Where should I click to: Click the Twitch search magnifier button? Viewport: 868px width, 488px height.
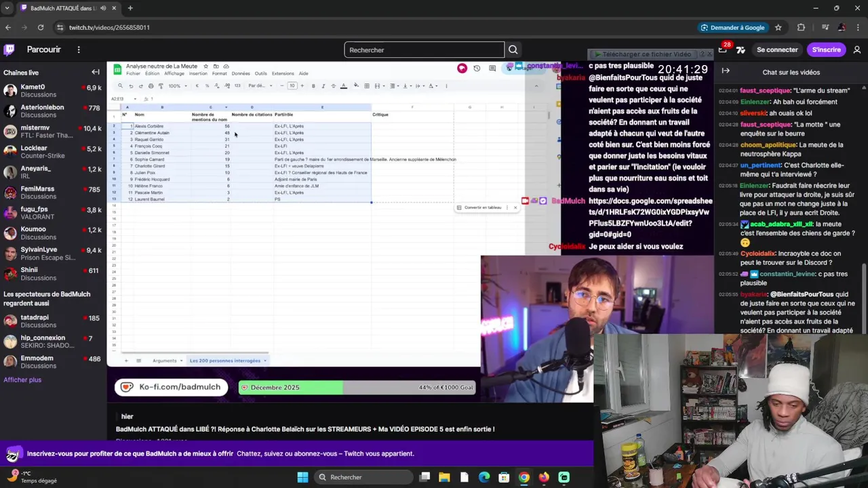pyautogui.click(x=513, y=49)
